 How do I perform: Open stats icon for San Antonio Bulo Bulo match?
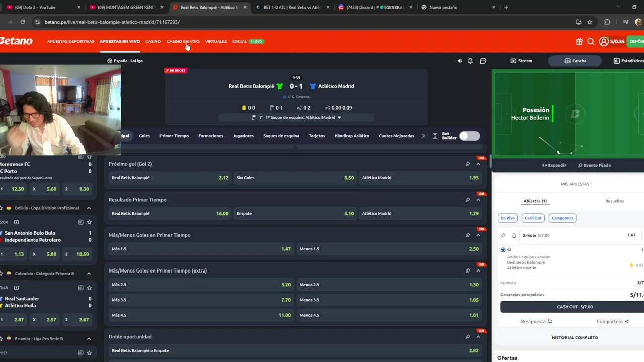click(80, 222)
